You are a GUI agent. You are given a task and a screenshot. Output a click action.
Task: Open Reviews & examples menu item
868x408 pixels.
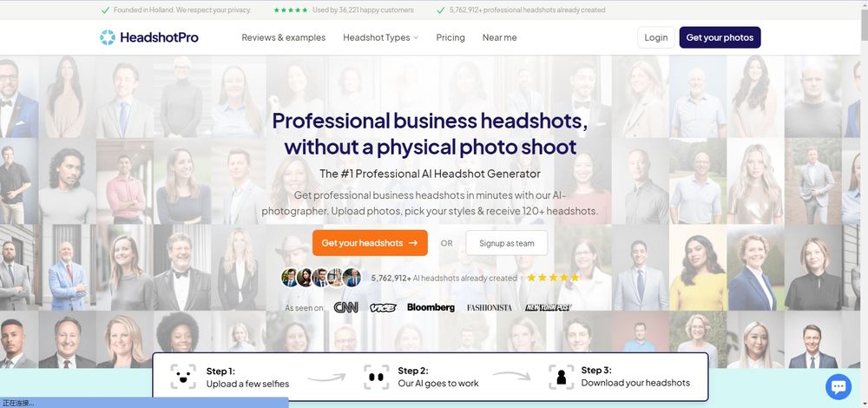click(x=284, y=37)
